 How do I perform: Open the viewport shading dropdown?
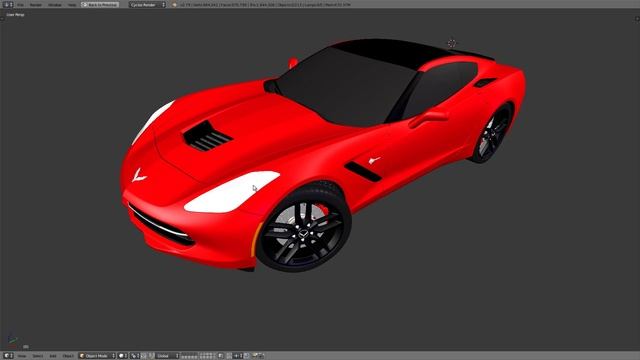point(123,356)
